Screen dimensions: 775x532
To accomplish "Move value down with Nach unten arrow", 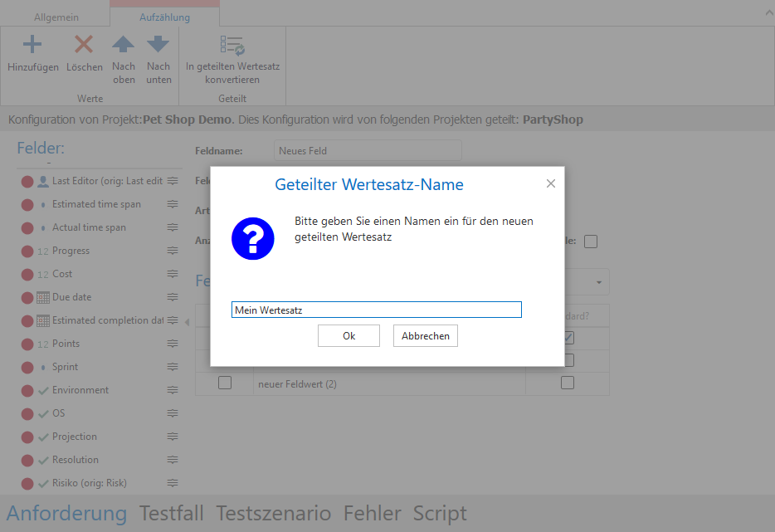I will 158,45.
